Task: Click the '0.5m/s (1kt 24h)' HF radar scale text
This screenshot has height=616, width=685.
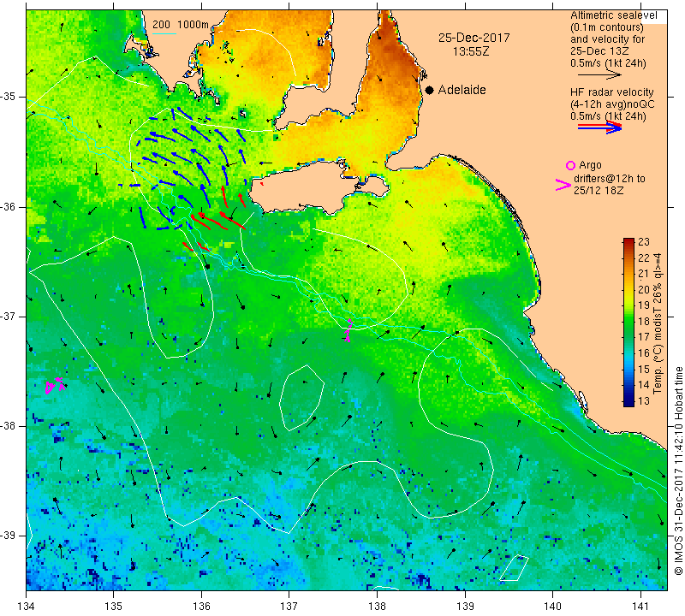Action: point(608,116)
